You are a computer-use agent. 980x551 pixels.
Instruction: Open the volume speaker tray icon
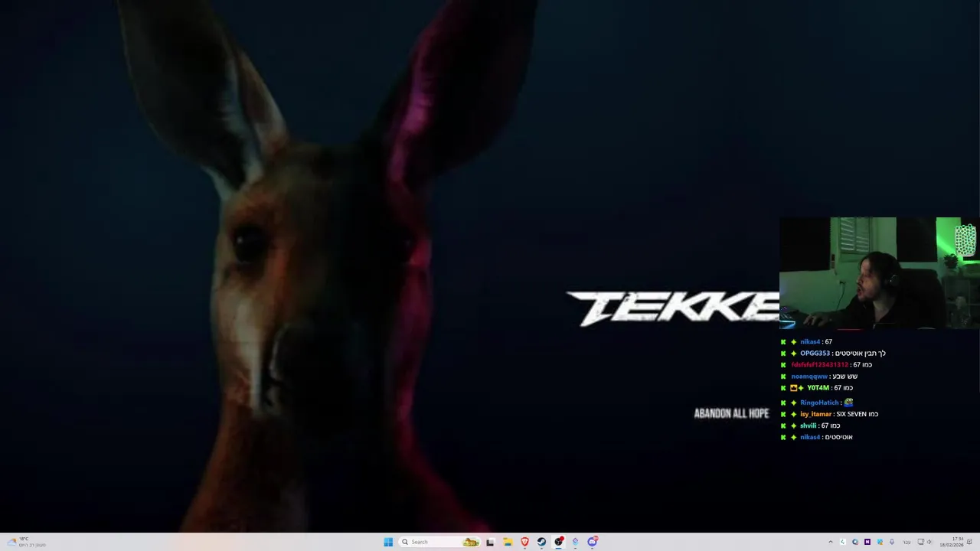[929, 542]
